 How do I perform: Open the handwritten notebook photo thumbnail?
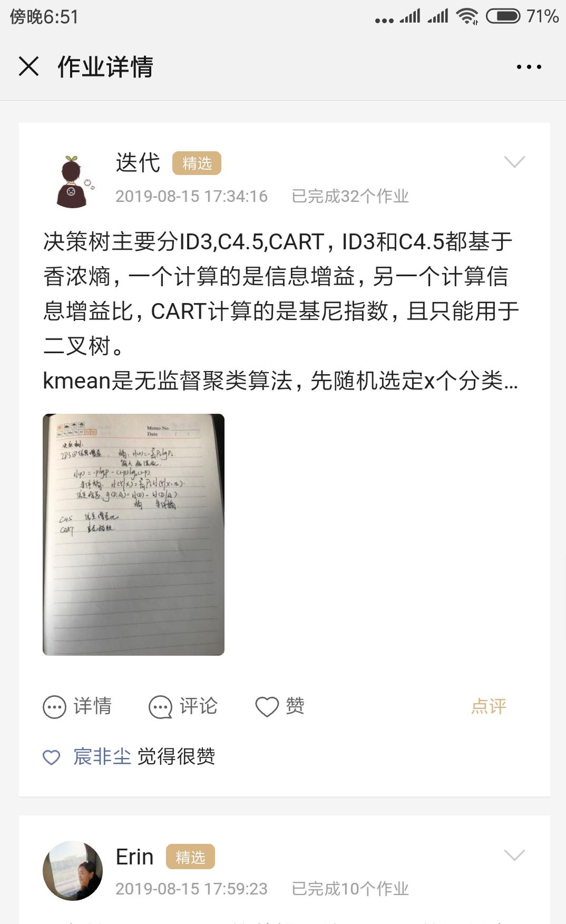click(133, 534)
